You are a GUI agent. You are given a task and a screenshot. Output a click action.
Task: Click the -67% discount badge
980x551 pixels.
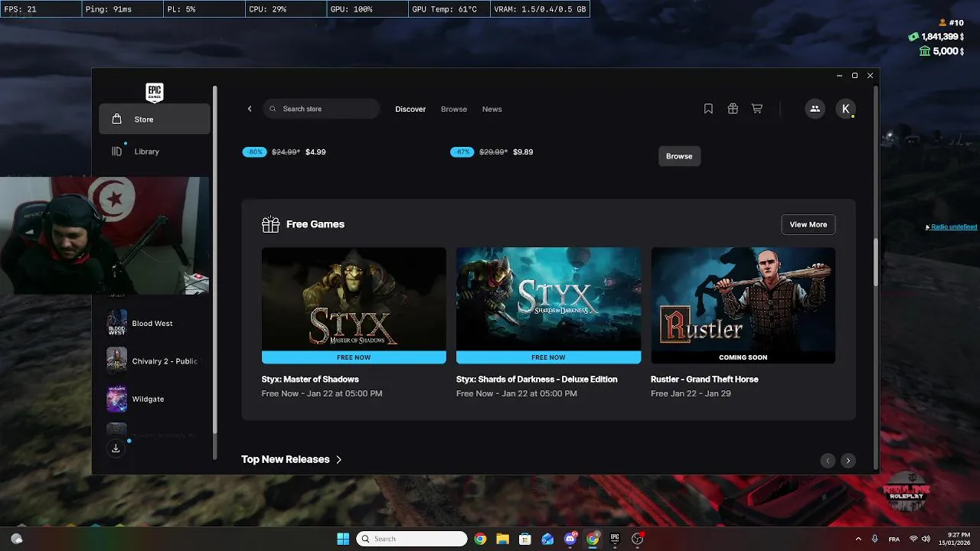click(462, 152)
